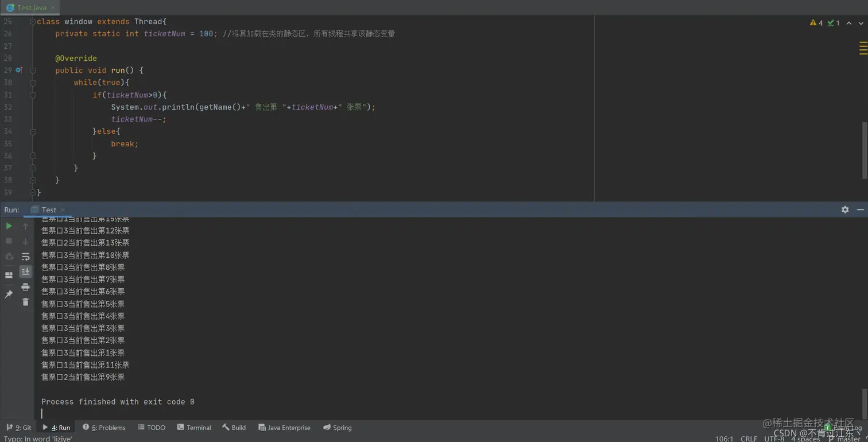Click the 'Process finished with exit code 0' text

(x=118, y=402)
